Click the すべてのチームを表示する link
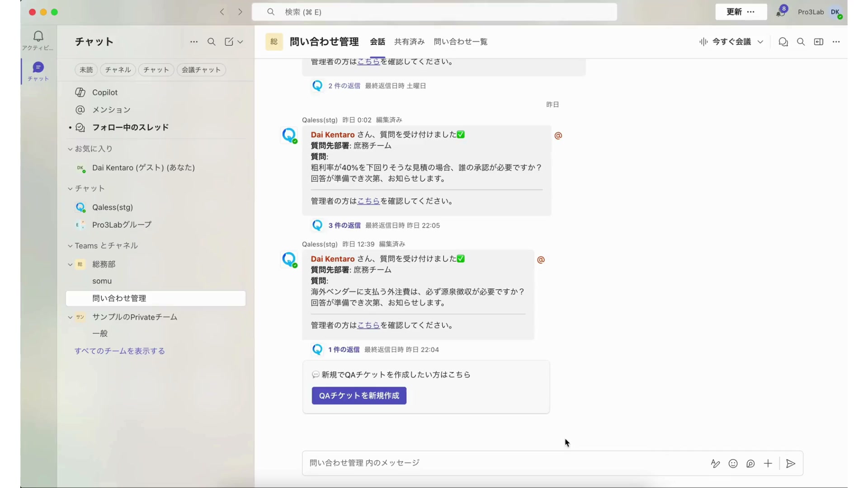The image size is (868, 488). coord(120,351)
